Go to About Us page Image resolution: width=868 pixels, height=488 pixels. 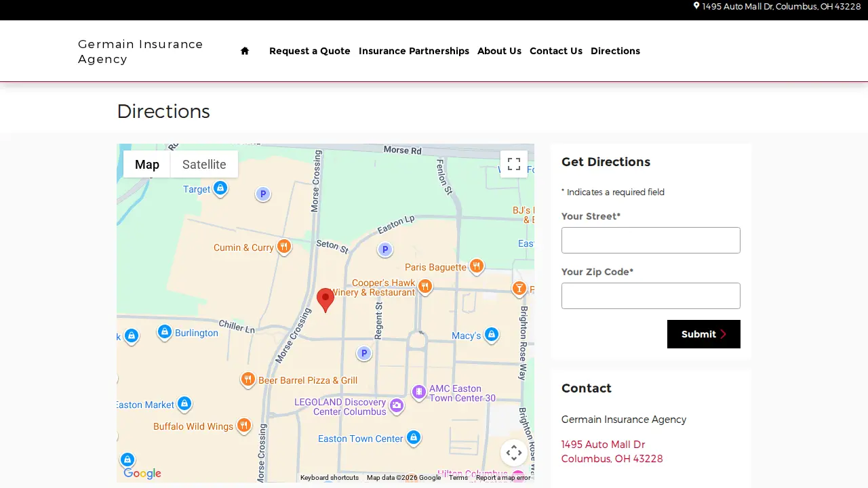[x=499, y=51]
